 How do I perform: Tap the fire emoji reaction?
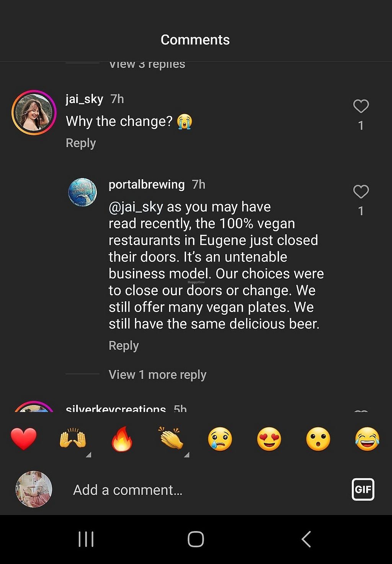point(122,439)
